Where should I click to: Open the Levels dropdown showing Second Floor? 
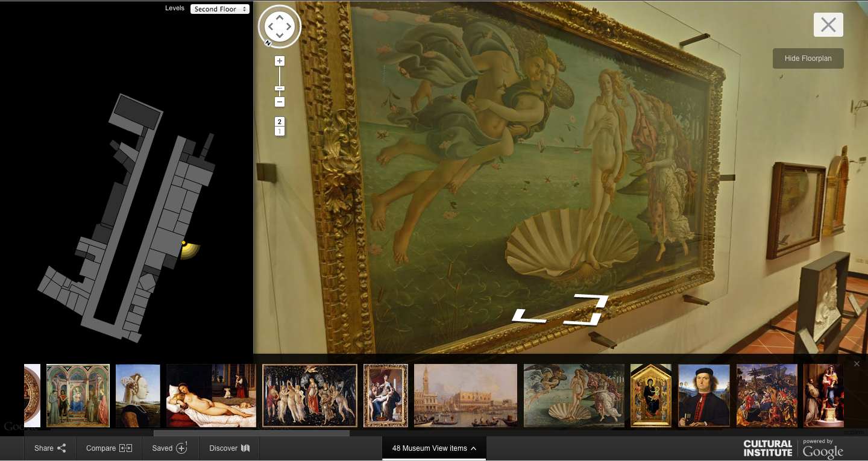(x=220, y=9)
